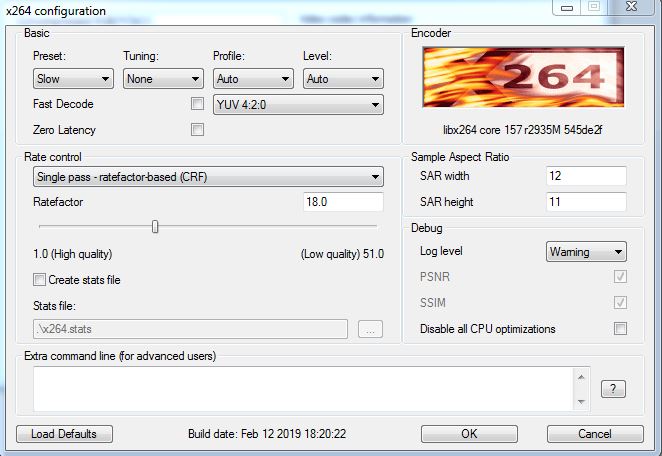Expand the Level dropdown set to Auto
The image size is (662, 456).
click(343, 79)
